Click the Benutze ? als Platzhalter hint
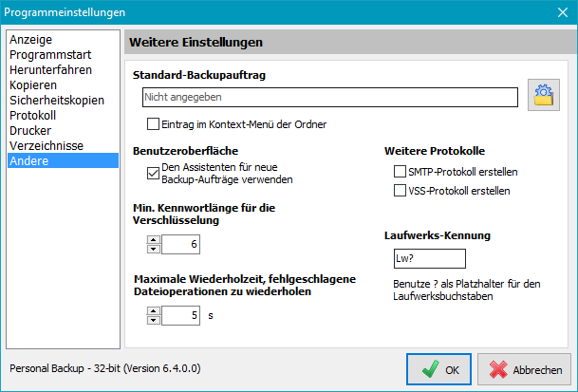This screenshot has width=578, height=392. pyautogui.click(x=467, y=289)
